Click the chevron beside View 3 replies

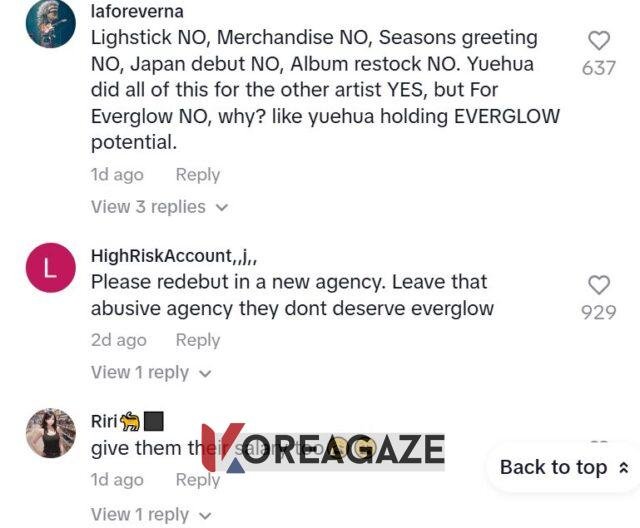pos(222,208)
